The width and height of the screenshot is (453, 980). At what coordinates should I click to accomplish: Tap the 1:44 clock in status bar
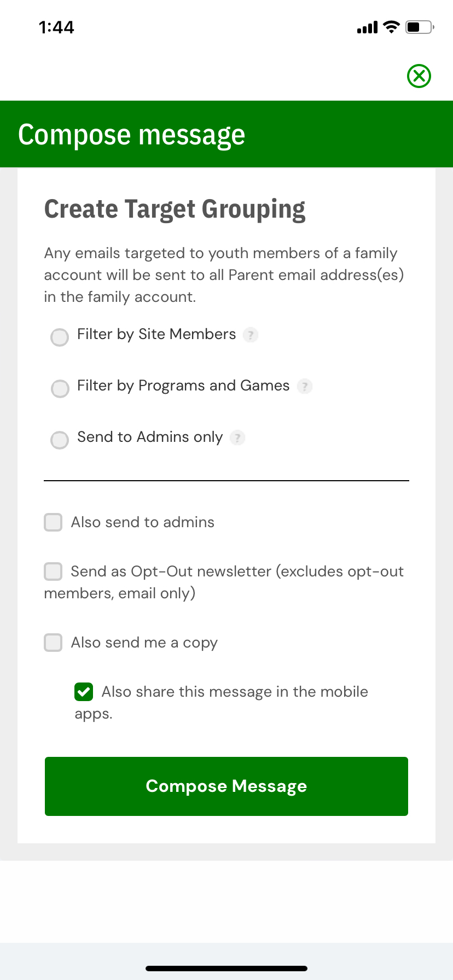click(x=56, y=27)
